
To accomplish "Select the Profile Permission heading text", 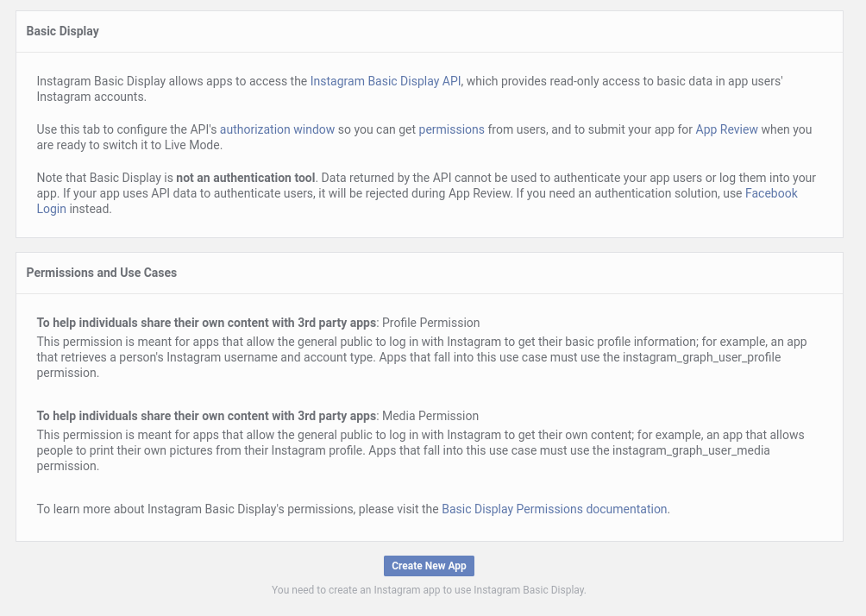I will pos(430,323).
